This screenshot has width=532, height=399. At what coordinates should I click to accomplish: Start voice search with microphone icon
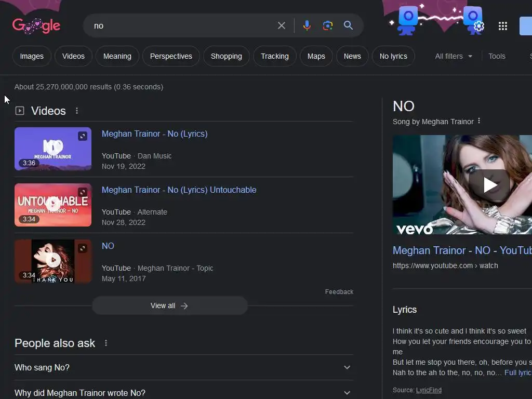[x=307, y=25]
